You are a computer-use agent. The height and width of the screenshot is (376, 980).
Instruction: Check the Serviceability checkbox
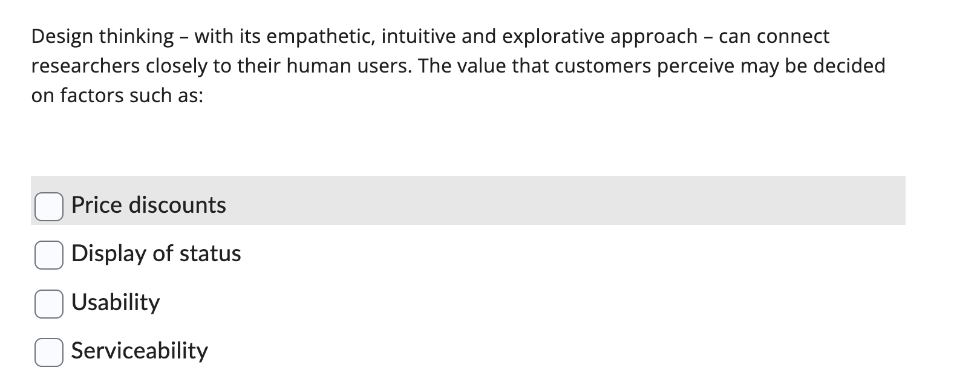(x=50, y=351)
